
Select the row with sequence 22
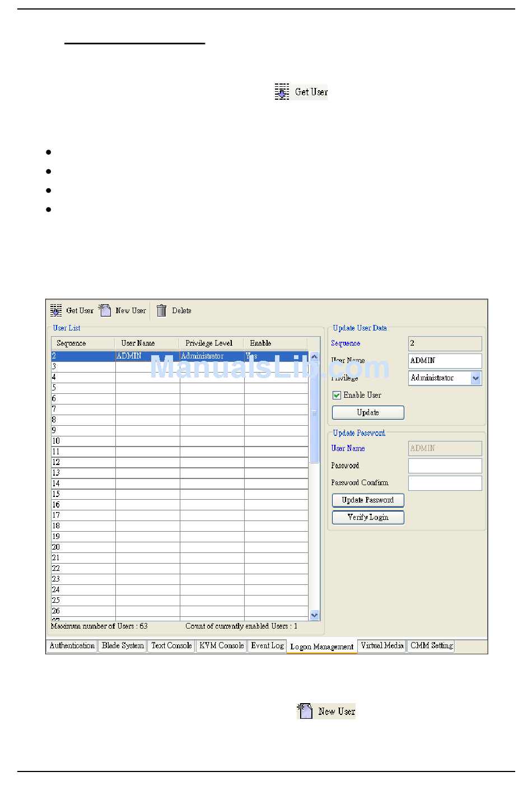[180, 569]
